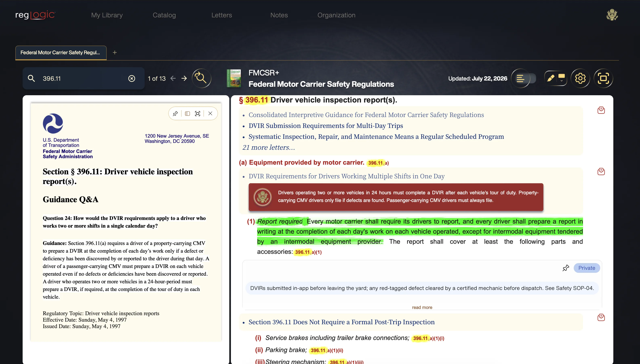The height and width of the screenshot is (364, 640).
Task: Click the section heading Driver vehicle inspection report(s)
Action: (x=334, y=100)
